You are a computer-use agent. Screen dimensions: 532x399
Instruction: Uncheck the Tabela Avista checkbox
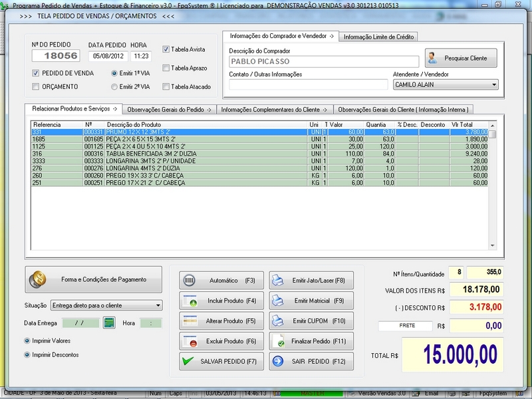click(166, 49)
